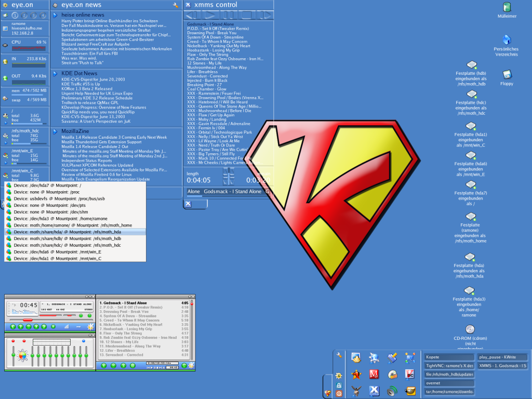Image resolution: width=532 pixels, height=399 pixels.
Task: Switch to play_pause - KWrite taskbar entry
Action: (x=502, y=357)
